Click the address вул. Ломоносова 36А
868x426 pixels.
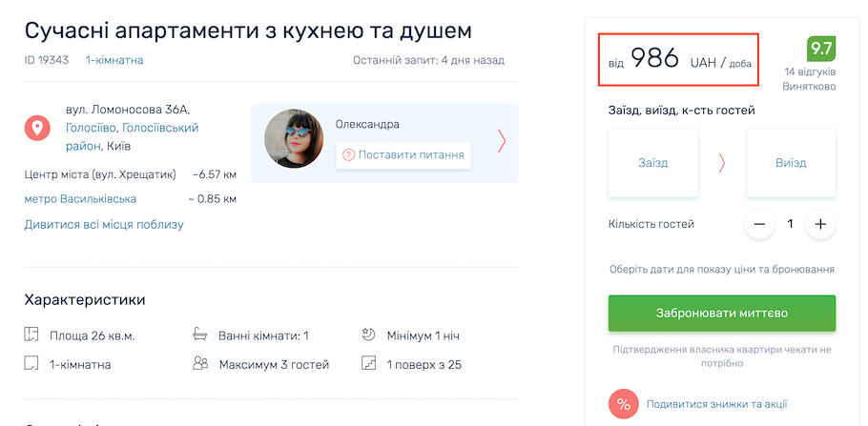(128, 109)
